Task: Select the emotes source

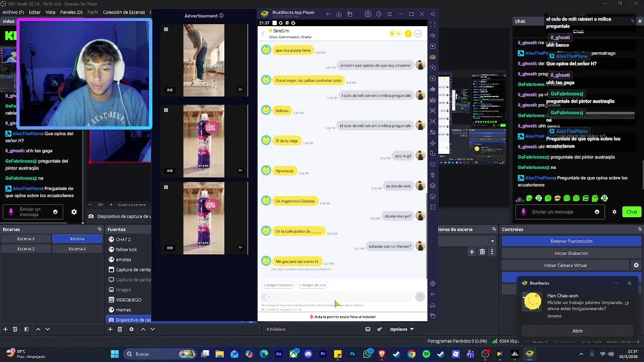Action: [x=123, y=259]
